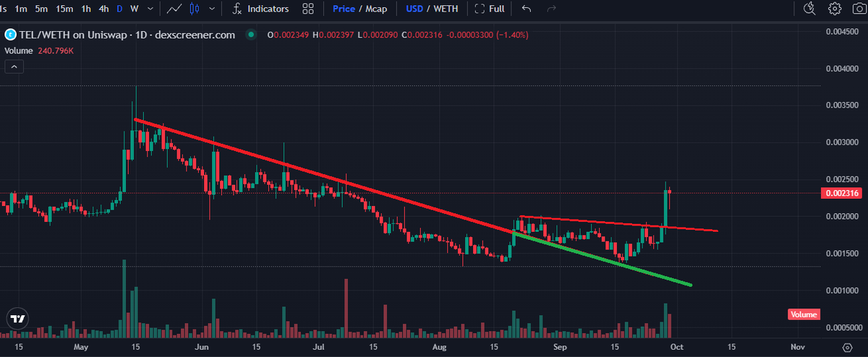
Task: Click the redo arrow icon
Action: [x=552, y=9]
